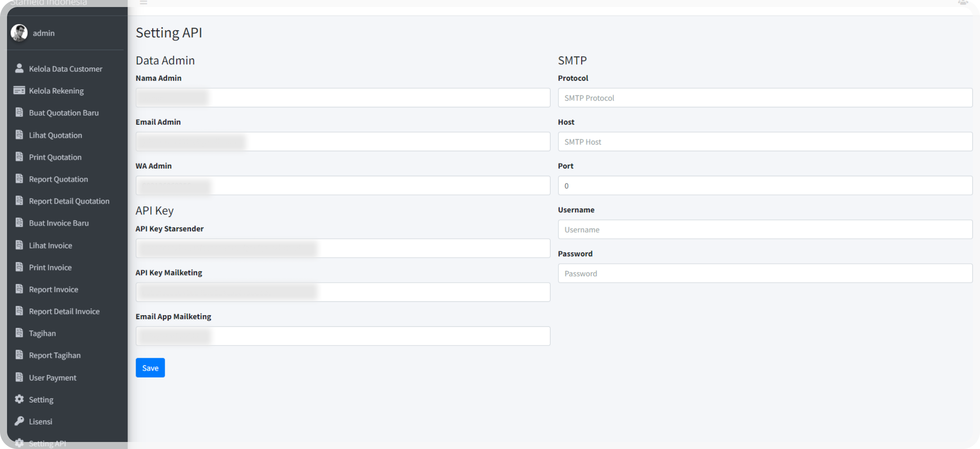Click document icon beside Buat Quotation Baru
This screenshot has width=980, height=449.
click(x=19, y=112)
